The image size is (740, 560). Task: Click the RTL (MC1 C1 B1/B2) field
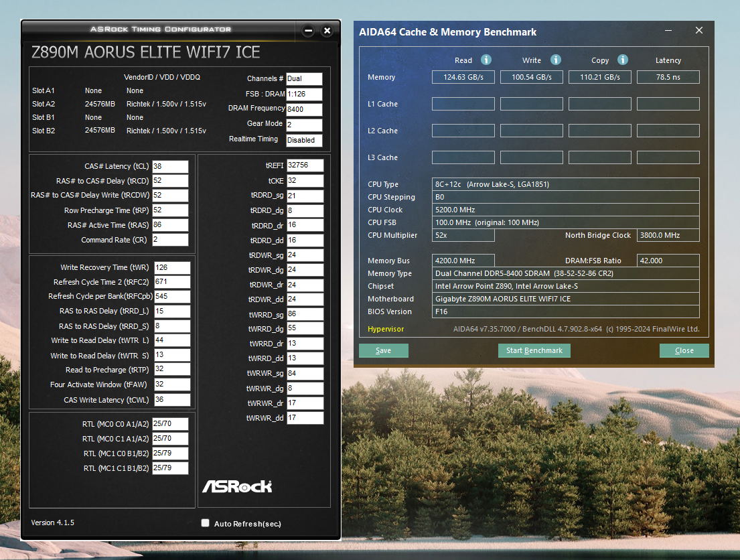tap(170, 468)
